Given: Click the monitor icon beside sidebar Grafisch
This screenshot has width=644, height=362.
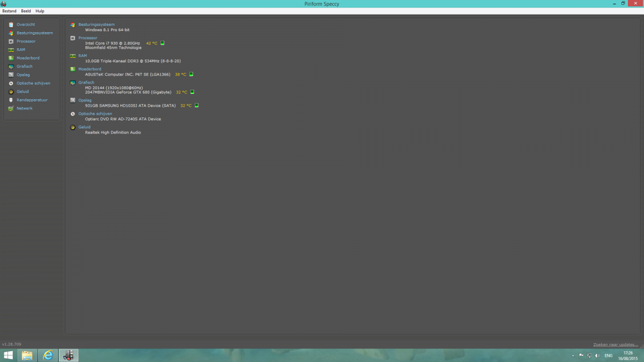Looking at the screenshot, I should [x=11, y=67].
